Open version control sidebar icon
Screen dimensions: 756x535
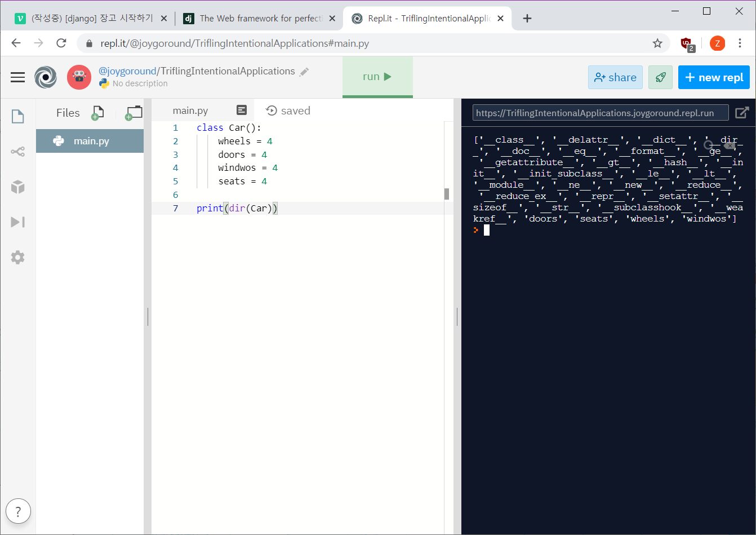18,152
